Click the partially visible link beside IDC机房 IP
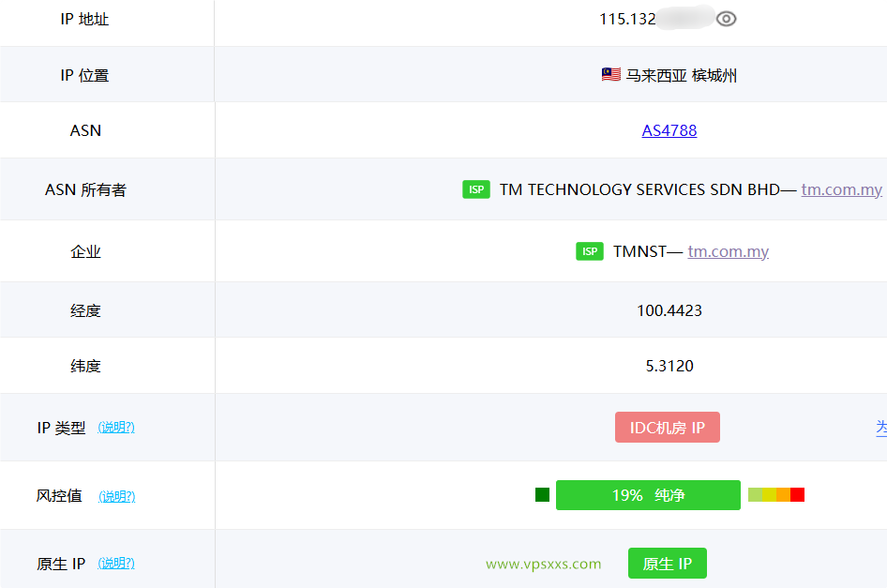This screenshot has width=887, height=588. (x=880, y=428)
